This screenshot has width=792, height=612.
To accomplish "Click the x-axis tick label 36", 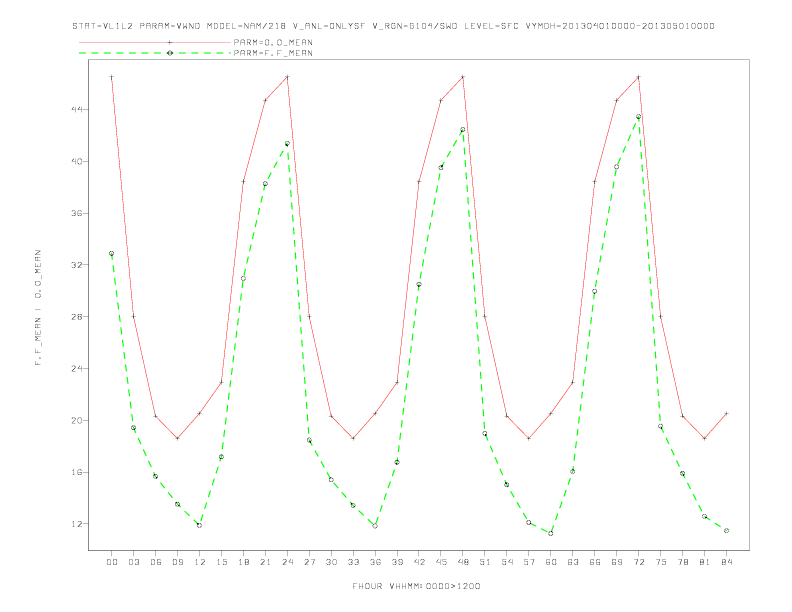I will click(x=375, y=562).
